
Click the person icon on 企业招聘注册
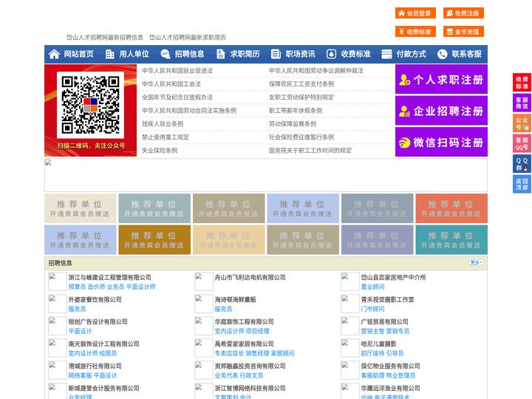404,111
